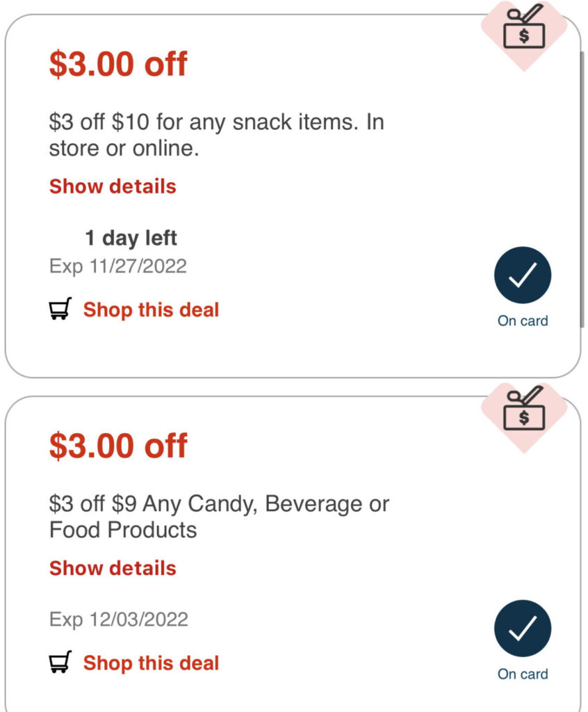Click the $3.00 off heading on the Candy coupon
The image size is (588, 712).
[x=118, y=446]
